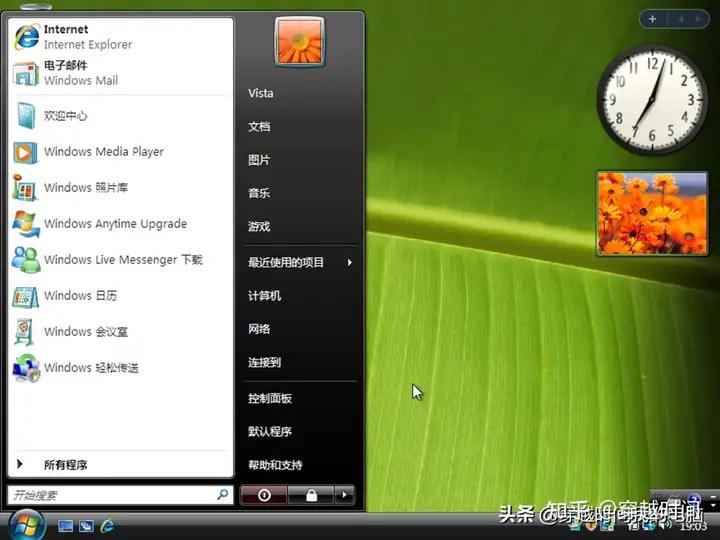
Task: Open shutdown options arrow menu
Action: point(344,495)
